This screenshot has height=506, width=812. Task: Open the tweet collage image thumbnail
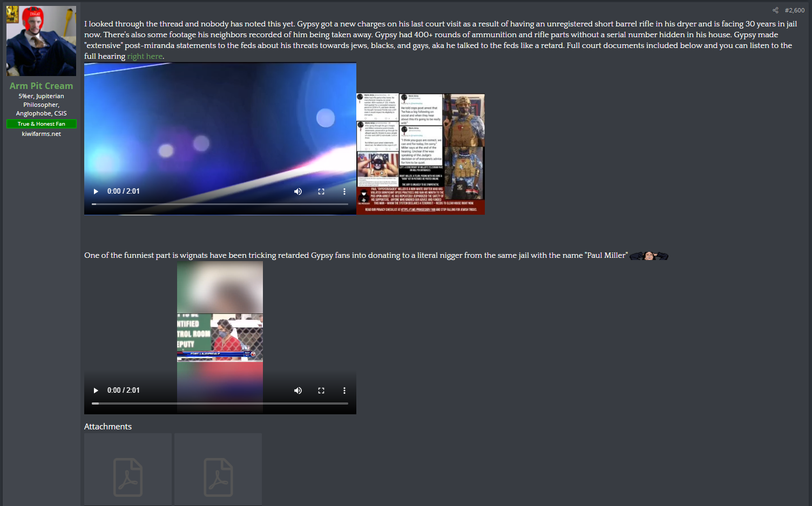pyautogui.click(x=421, y=154)
